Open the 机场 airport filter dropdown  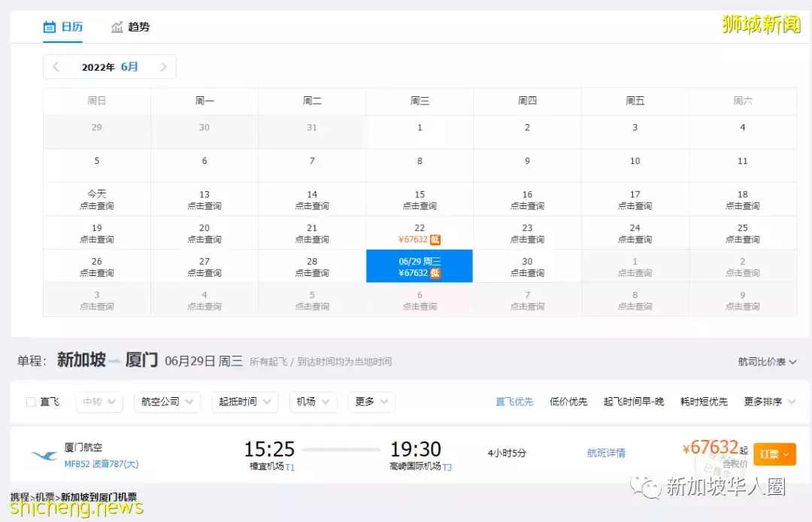tap(313, 402)
